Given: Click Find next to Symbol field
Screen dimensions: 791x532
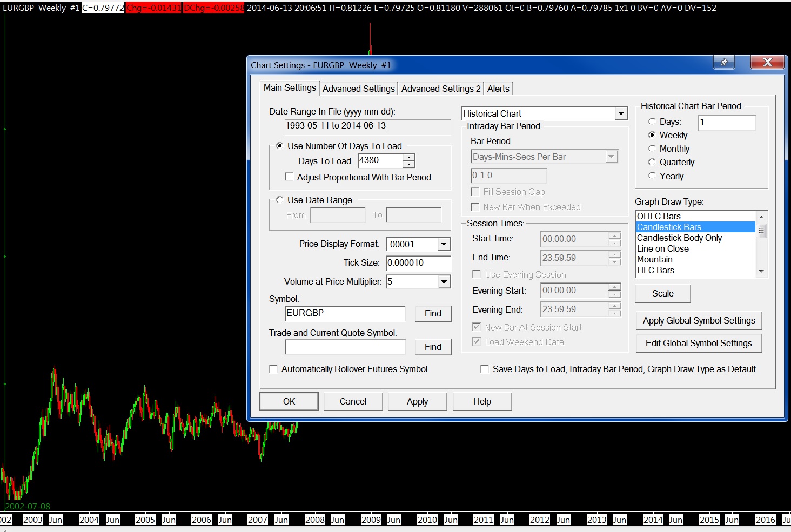Looking at the screenshot, I should pyautogui.click(x=433, y=313).
